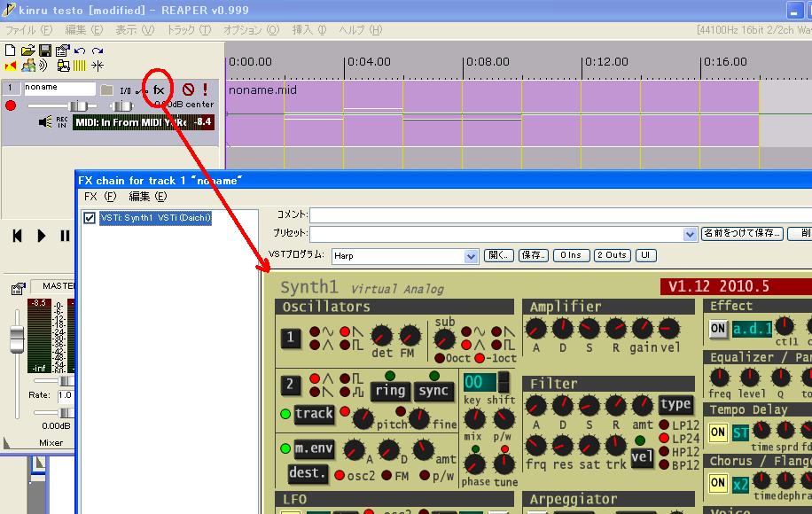
Task: Toggle Chorus / Flanger ON button
Action: pyautogui.click(x=718, y=483)
